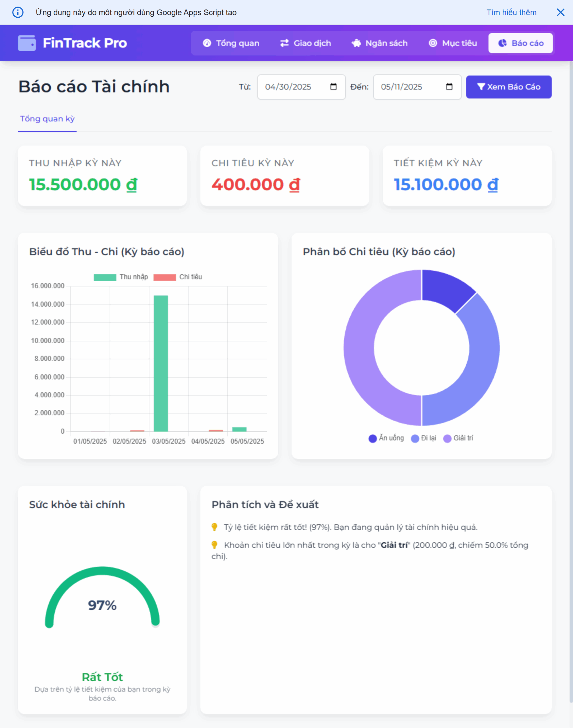Select the Tổng quan kỳ sub-tab
The image size is (573, 728).
[x=47, y=119]
